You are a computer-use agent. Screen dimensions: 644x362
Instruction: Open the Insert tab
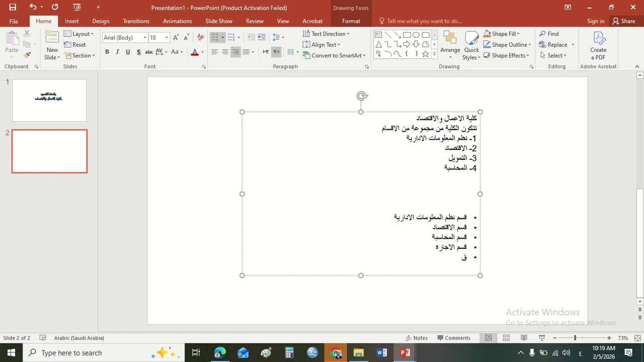(x=71, y=21)
